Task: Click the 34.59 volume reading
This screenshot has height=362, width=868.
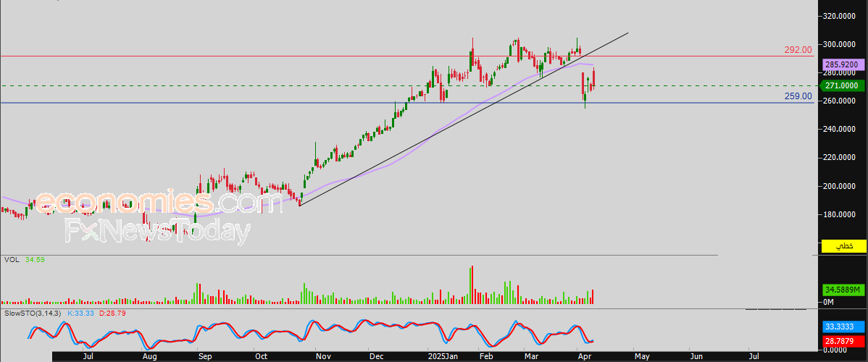Action: (35, 260)
